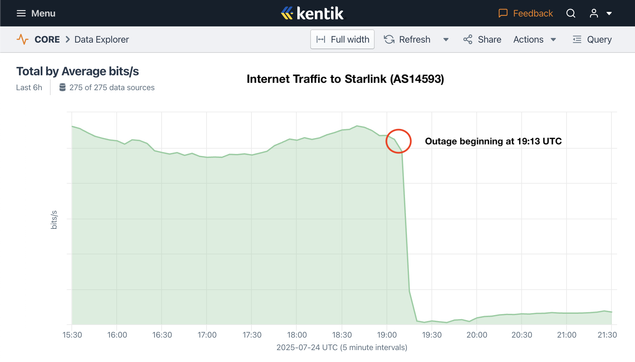Toggle the Full width button
This screenshot has height=362, width=635.
point(342,39)
